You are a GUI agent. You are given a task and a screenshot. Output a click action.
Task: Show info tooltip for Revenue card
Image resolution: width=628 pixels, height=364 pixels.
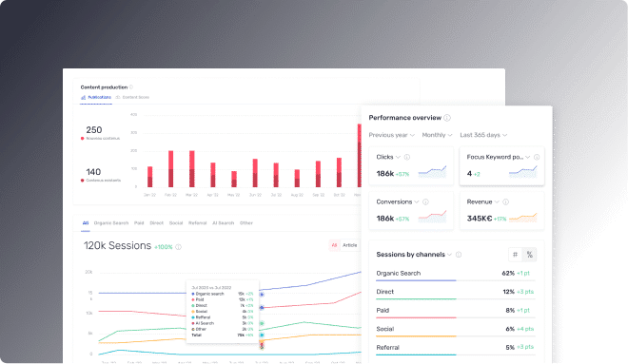(x=505, y=201)
